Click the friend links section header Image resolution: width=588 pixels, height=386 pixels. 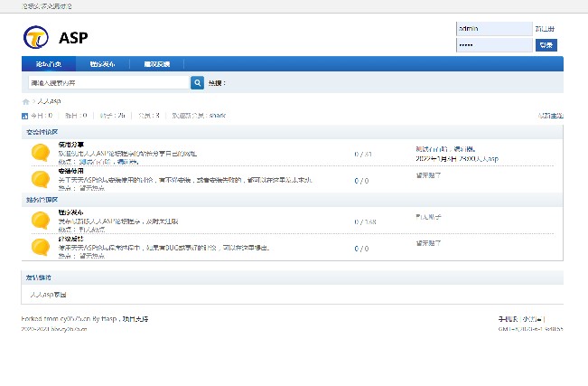[39, 278]
